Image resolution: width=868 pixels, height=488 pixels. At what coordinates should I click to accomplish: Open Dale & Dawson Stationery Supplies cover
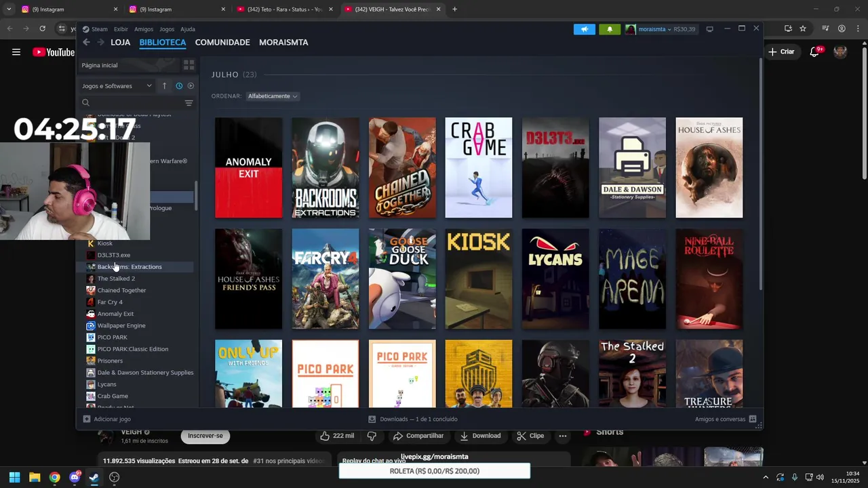pyautogui.click(x=632, y=167)
